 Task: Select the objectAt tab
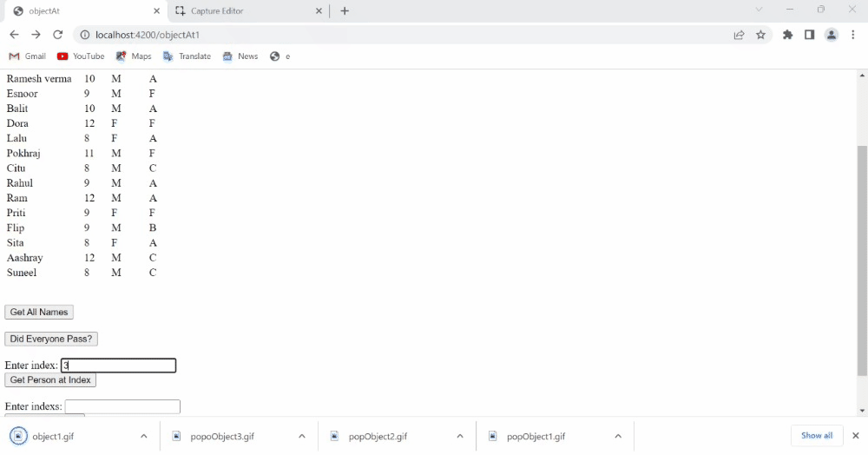coord(86,11)
